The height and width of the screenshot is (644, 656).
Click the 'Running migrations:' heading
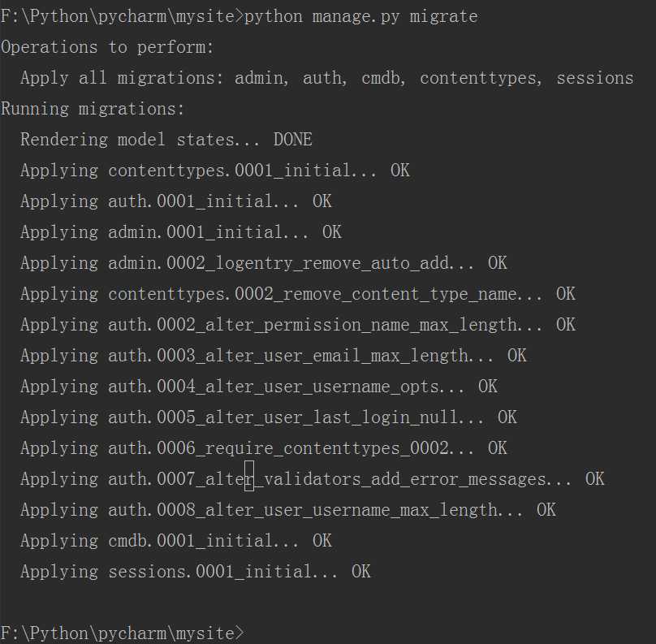click(x=93, y=109)
